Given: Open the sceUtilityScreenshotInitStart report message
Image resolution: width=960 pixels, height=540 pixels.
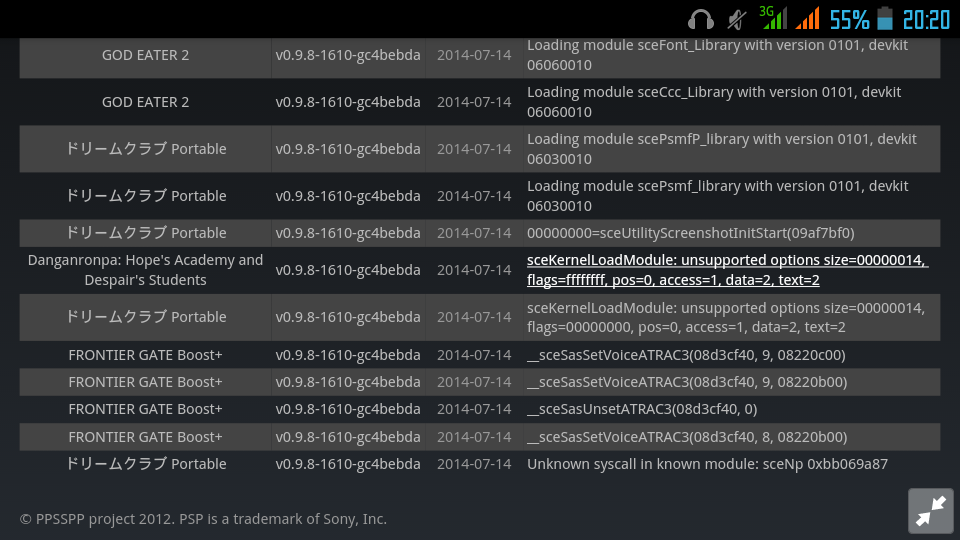Looking at the screenshot, I should coord(690,233).
